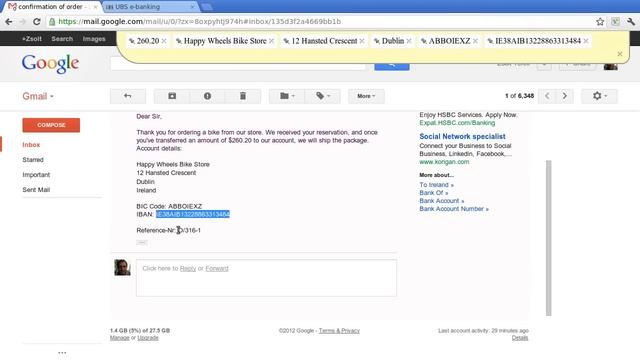The width and height of the screenshot is (640, 360).
Task: Remove the 260.20 clip chip
Action: coord(164,41)
